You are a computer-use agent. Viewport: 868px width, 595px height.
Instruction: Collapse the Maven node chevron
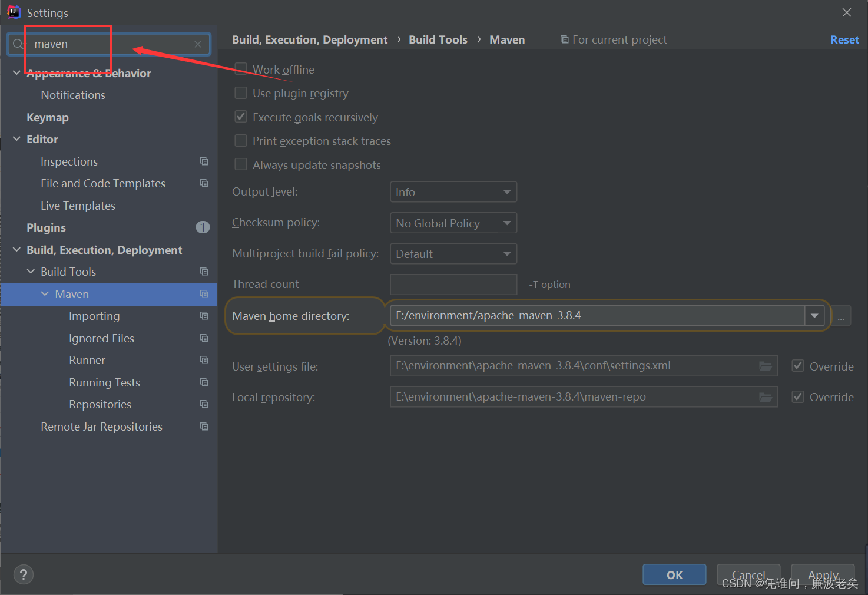coord(45,294)
